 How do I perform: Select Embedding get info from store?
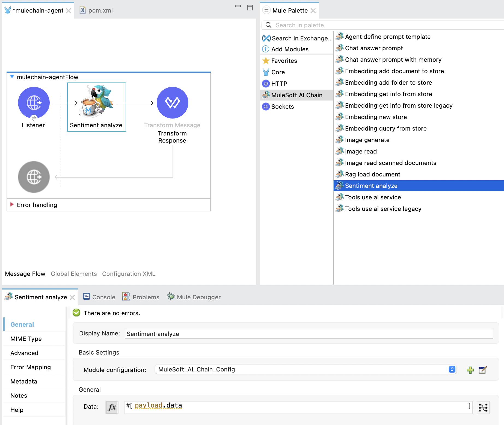384,94
